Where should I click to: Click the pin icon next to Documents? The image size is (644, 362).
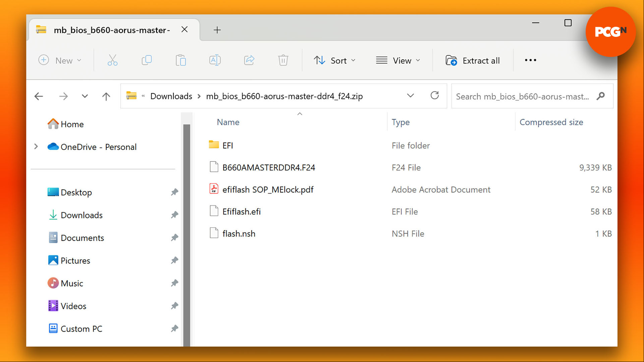point(174,238)
